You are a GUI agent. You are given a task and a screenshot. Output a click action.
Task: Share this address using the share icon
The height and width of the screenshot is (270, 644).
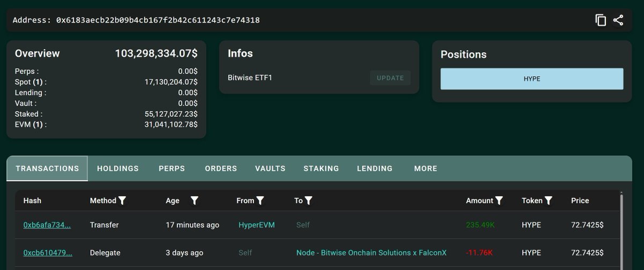point(618,20)
